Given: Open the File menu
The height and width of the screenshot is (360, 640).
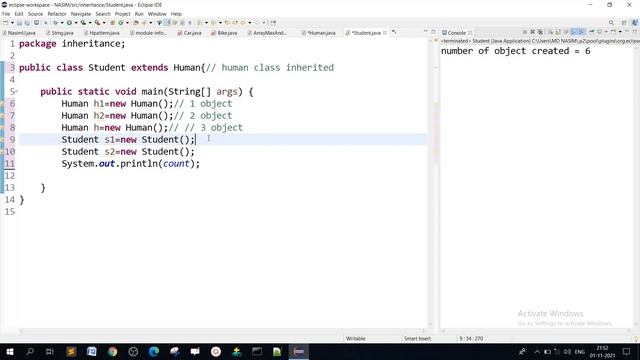Looking at the screenshot, I should tap(6, 14).
